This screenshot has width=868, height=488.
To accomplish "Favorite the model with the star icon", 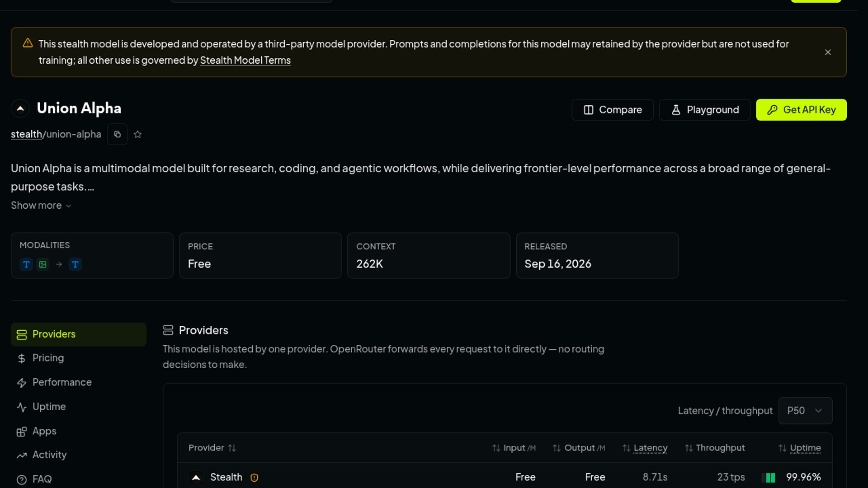I will (x=138, y=134).
